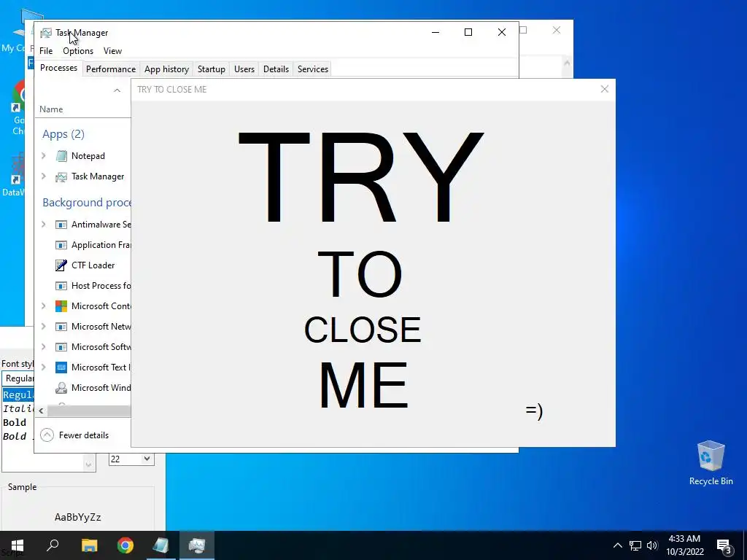Open the Windows Start menu

click(18, 545)
